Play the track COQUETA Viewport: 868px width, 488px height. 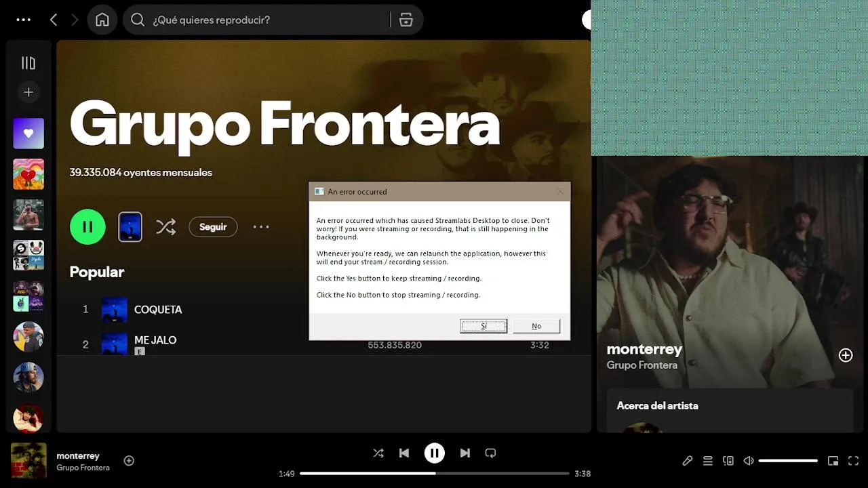point(158,309)
